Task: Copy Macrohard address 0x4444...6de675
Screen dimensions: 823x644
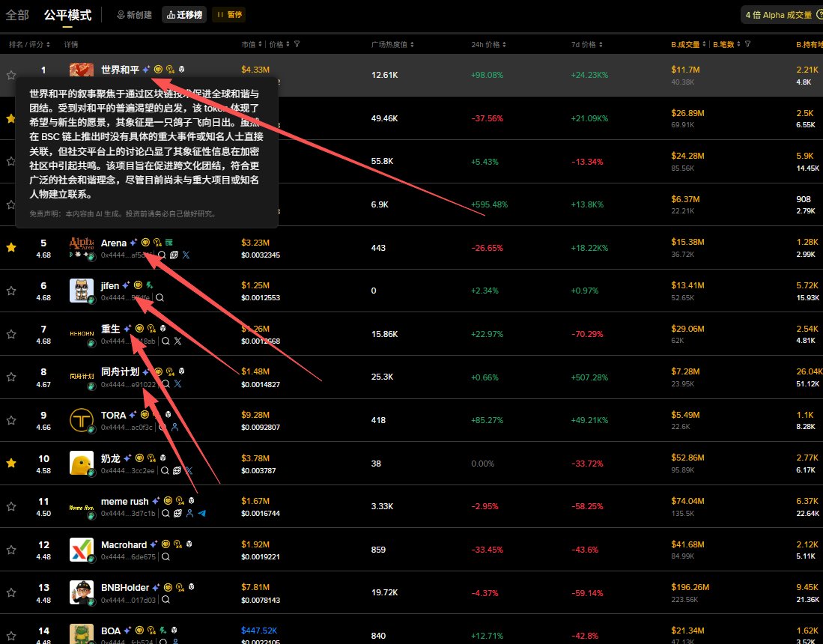Action: 128,557
